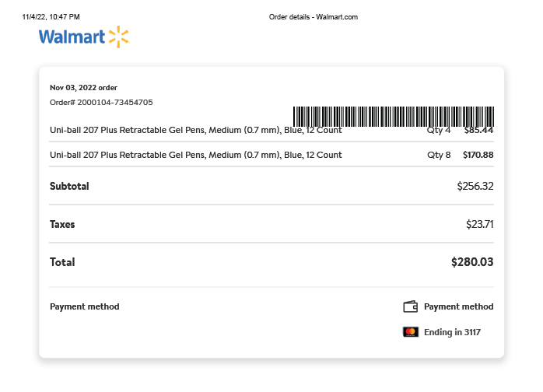Select the Qty 8 label
Screen dimensions: 543x392
[x=439, y=155]
